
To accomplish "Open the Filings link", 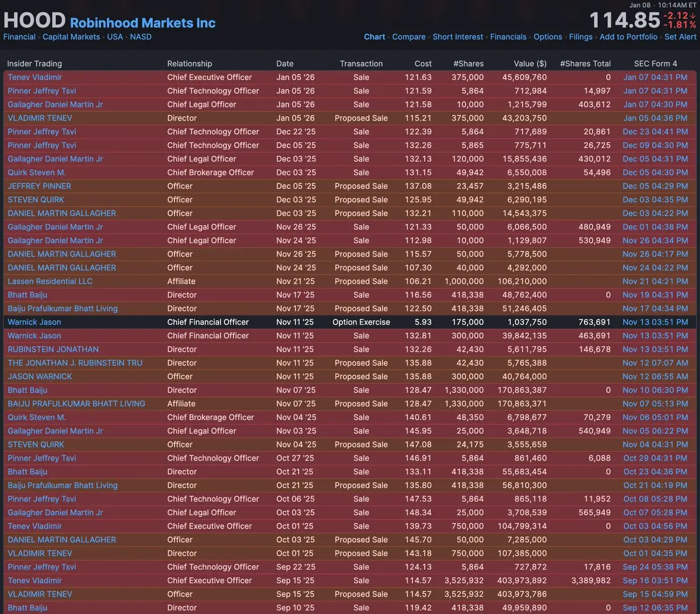I will (x=580, y=37).
